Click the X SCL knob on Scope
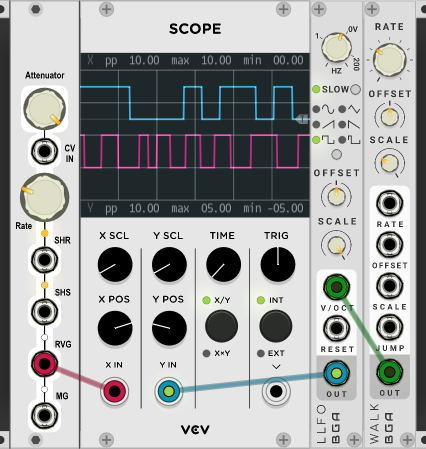 click(115, 264)
